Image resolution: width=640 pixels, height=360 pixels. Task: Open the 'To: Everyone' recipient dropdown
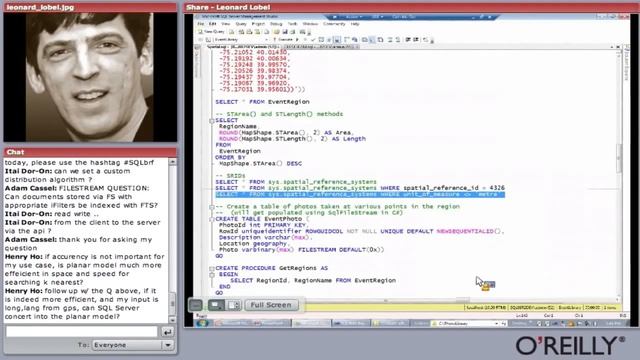coord(132,345)
